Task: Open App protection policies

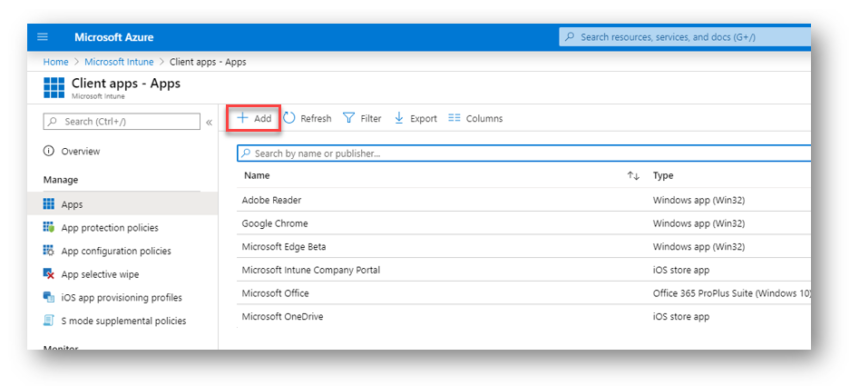Action: [x=110, y=228]
